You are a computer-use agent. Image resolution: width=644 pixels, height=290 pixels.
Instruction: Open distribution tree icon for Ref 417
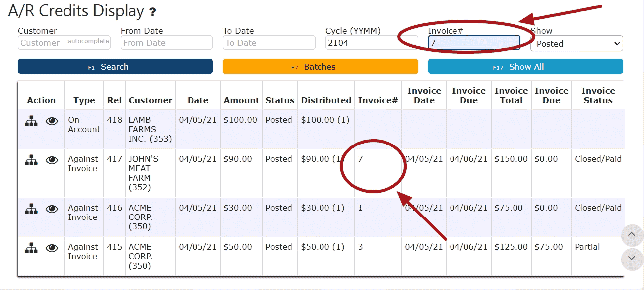31,160
